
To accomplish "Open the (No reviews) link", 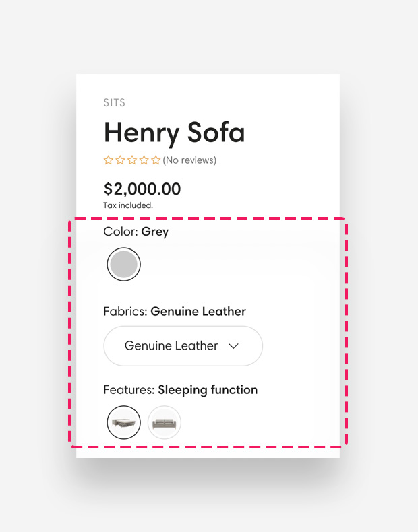I will click(189, 160).
